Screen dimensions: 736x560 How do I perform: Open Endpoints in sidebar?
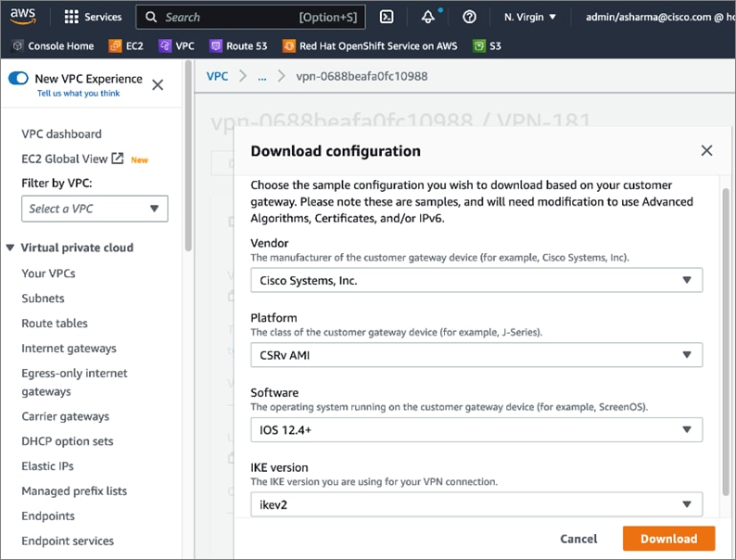click(48, 515)
